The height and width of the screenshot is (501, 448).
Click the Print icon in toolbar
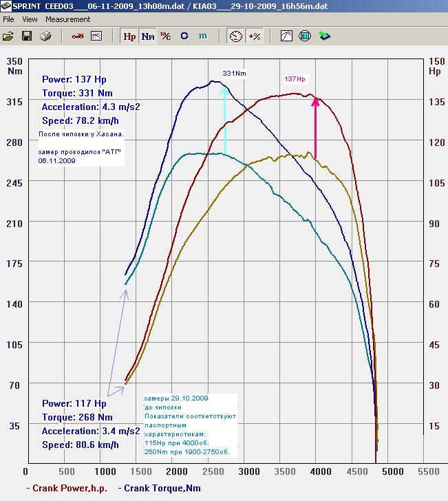(45, 36)
